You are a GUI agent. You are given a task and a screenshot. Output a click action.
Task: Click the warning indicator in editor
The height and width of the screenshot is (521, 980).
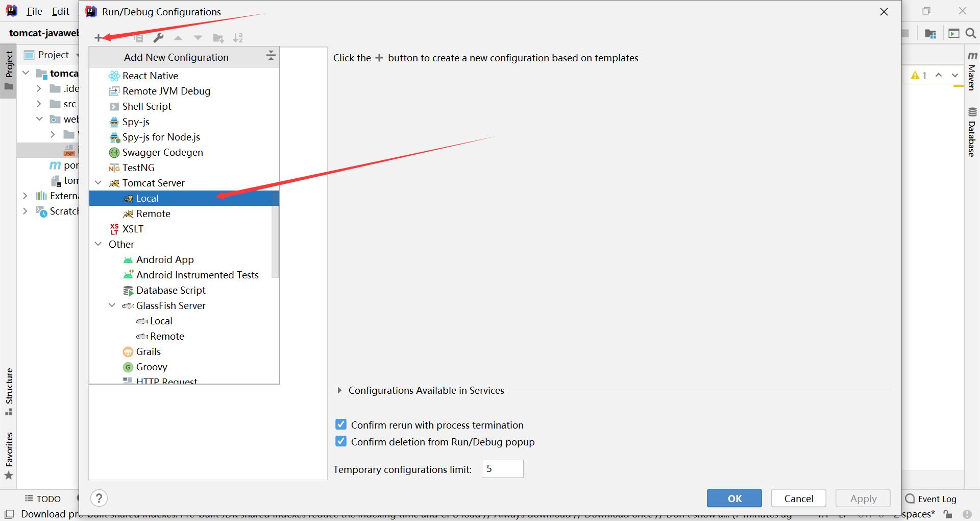click(x=919, y=75)
